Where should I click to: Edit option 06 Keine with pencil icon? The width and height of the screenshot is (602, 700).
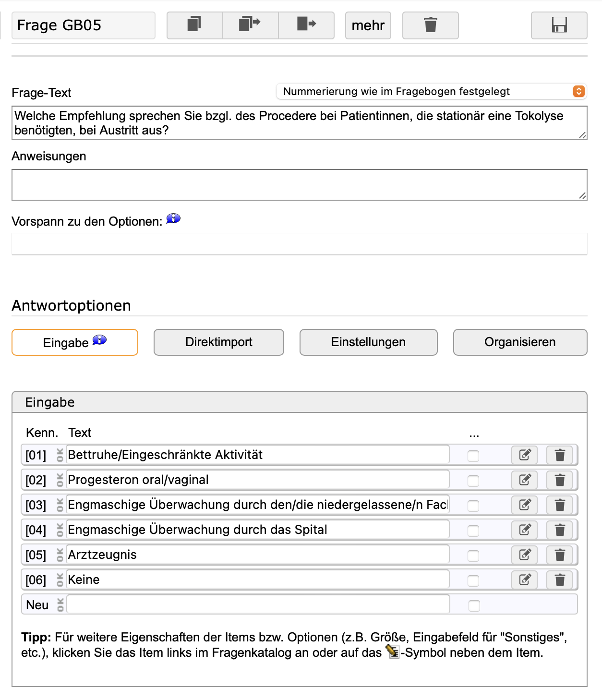[x=525, y=580]
